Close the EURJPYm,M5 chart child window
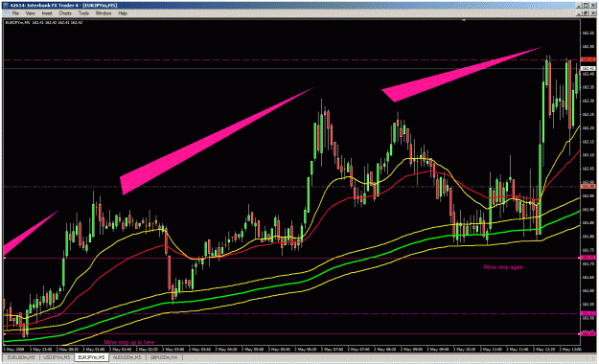599x364 pixels. [x=593, y=13]
